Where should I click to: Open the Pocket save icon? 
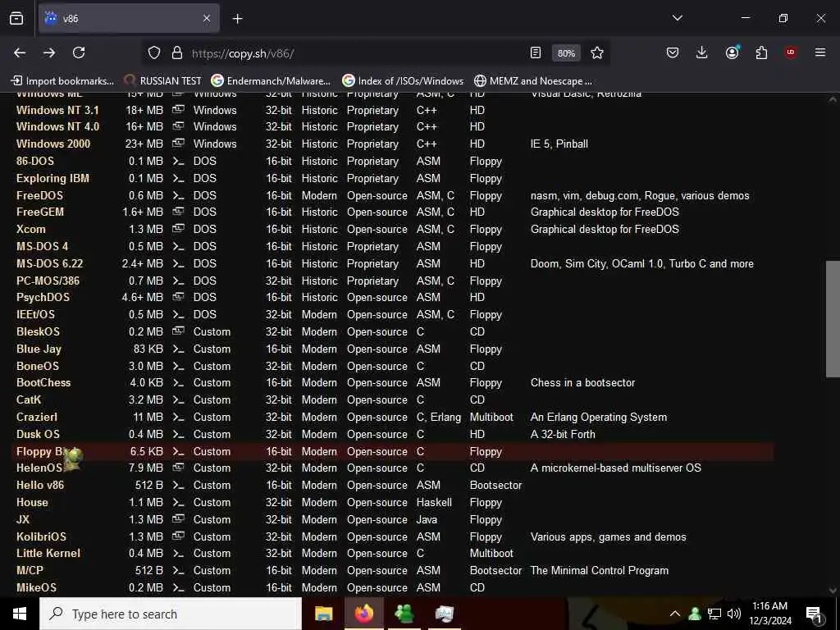[x=673, y=52]
